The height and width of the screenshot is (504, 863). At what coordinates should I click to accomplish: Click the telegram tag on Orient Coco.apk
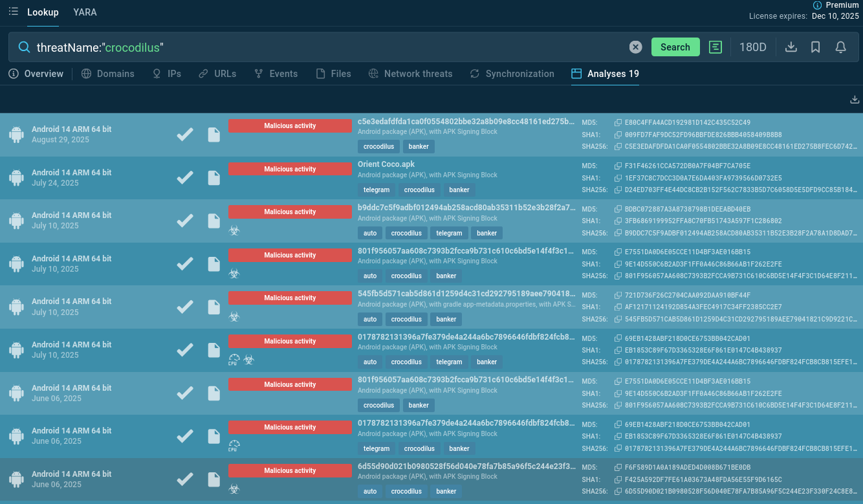point(377,190)
